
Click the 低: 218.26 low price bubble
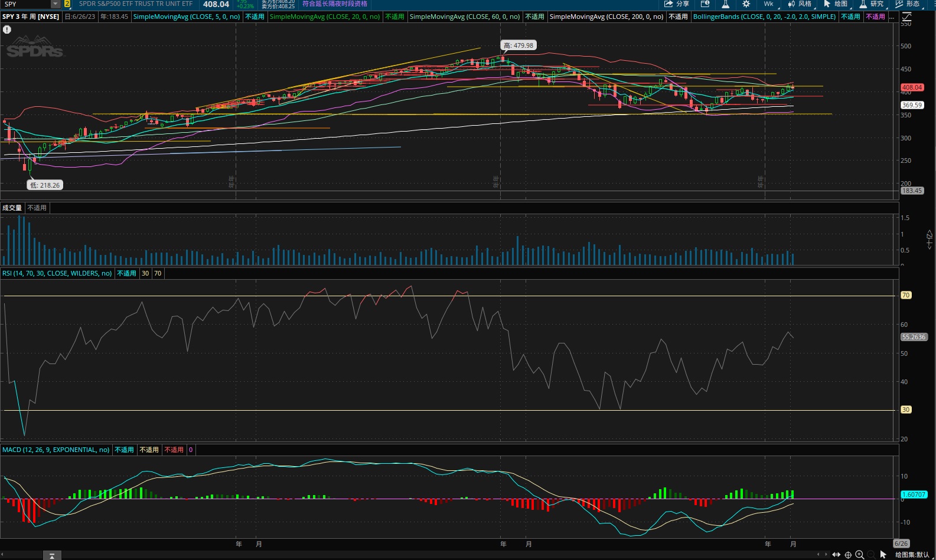pos(45,185)
